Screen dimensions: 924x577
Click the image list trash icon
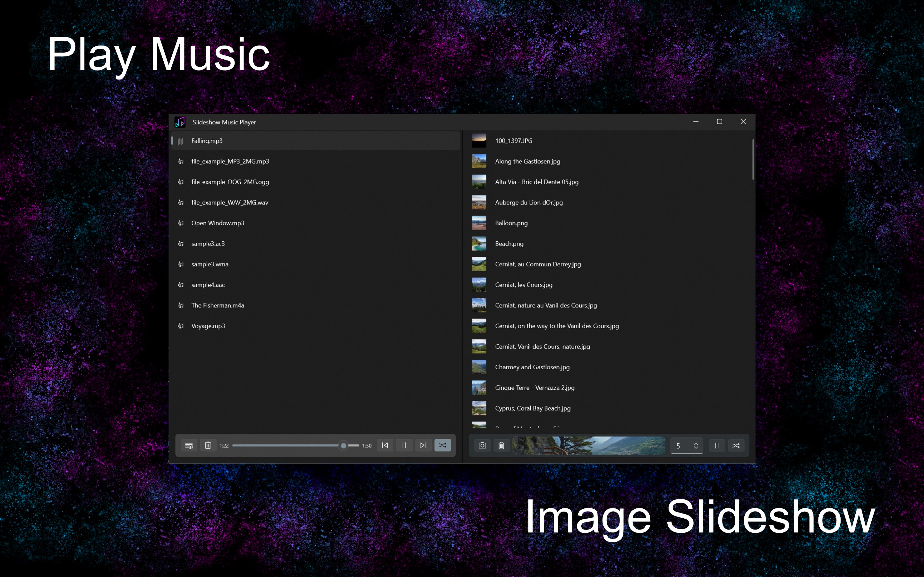tap(501, 445)
